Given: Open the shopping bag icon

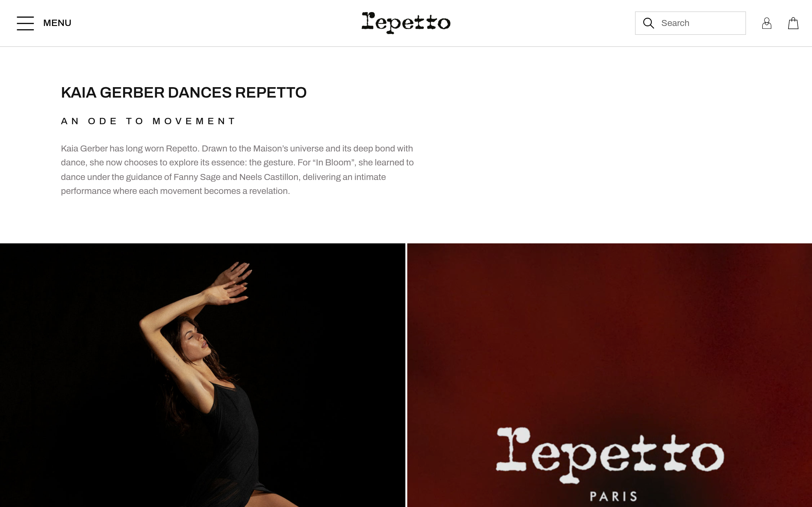Looking at the screenshot, I should click(x=793, y=23).
